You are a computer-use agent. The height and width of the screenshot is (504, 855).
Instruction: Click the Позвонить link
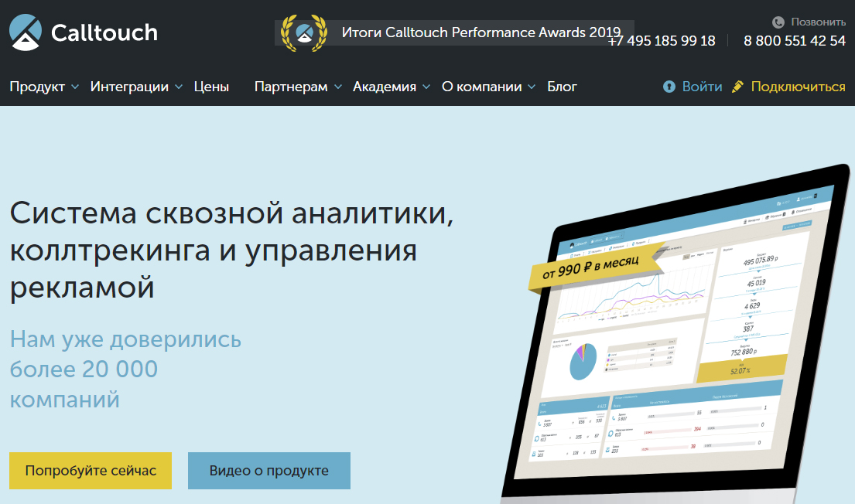point(818,22)
